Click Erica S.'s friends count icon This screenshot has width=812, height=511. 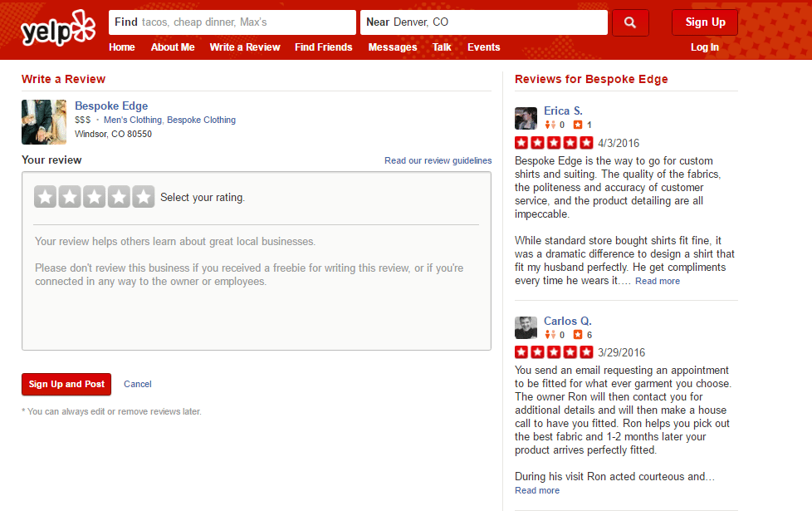550,125
